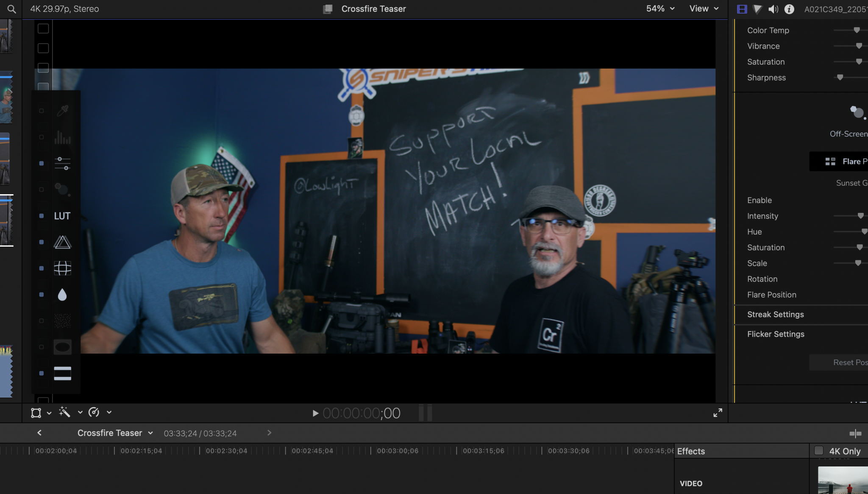Select the film grain noise effect
The image size is (868, 494).
click(x=62, y=321)
